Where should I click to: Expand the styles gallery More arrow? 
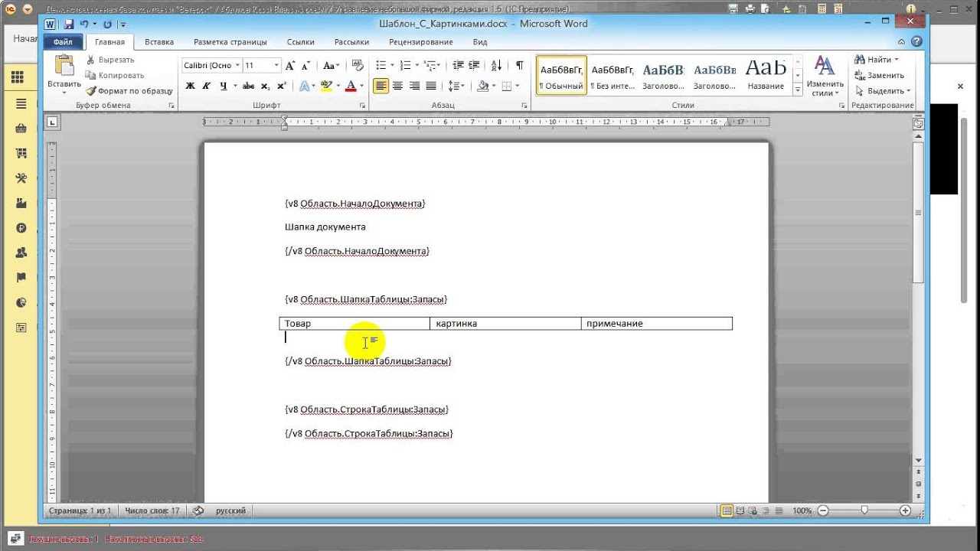coord(798,90)
